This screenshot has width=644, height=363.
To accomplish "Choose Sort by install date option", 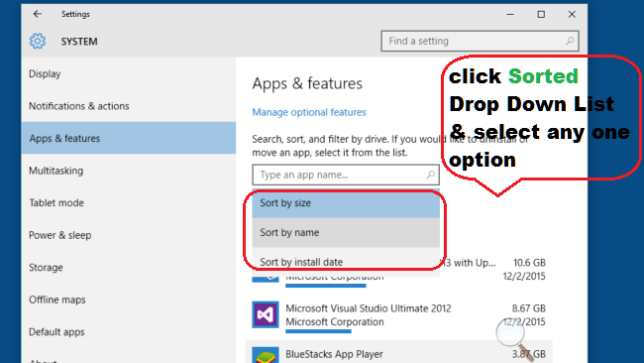I will pyautogui.click(x=346, y=262).
